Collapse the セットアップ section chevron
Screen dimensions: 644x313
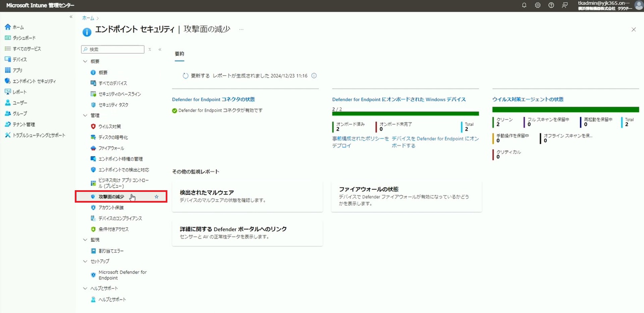[x=85, y=261]
